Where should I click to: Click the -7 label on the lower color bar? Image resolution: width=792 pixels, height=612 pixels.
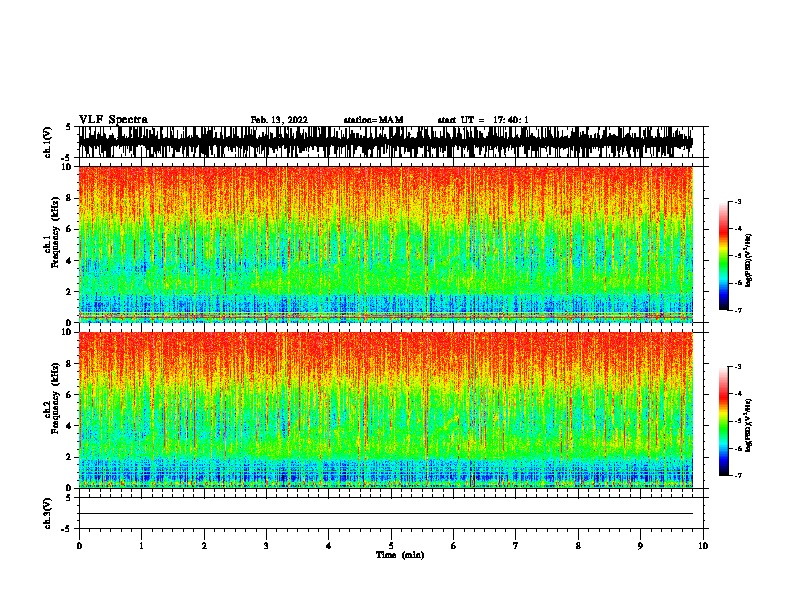point(738,475)
